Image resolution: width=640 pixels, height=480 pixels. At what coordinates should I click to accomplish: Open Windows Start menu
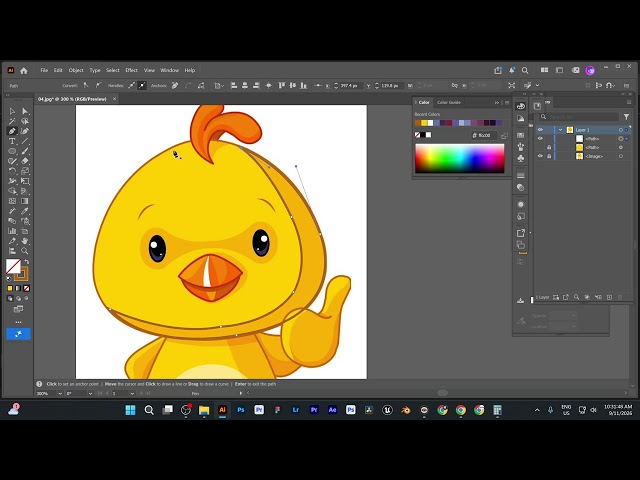[131, 410]
